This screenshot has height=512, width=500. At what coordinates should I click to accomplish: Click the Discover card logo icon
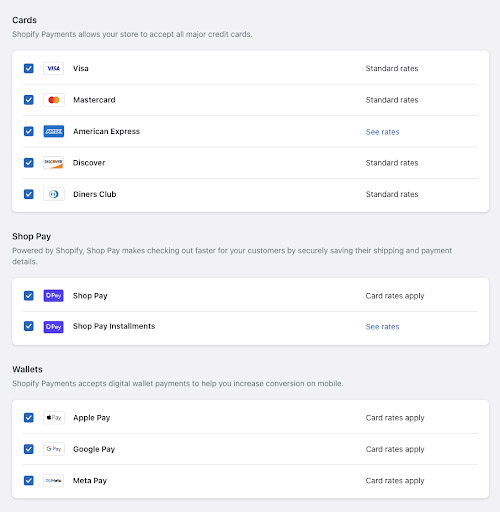point(53,163)
